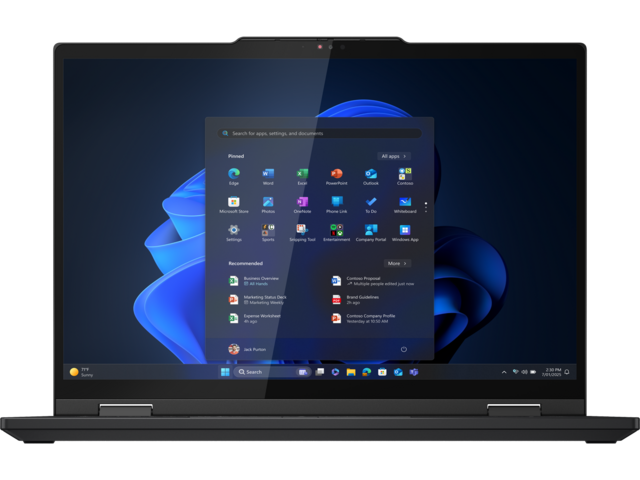Open Outlook in the Start menu
This screenshot has height=480, width=640.
pyautogui.click(x=371, y=174)
